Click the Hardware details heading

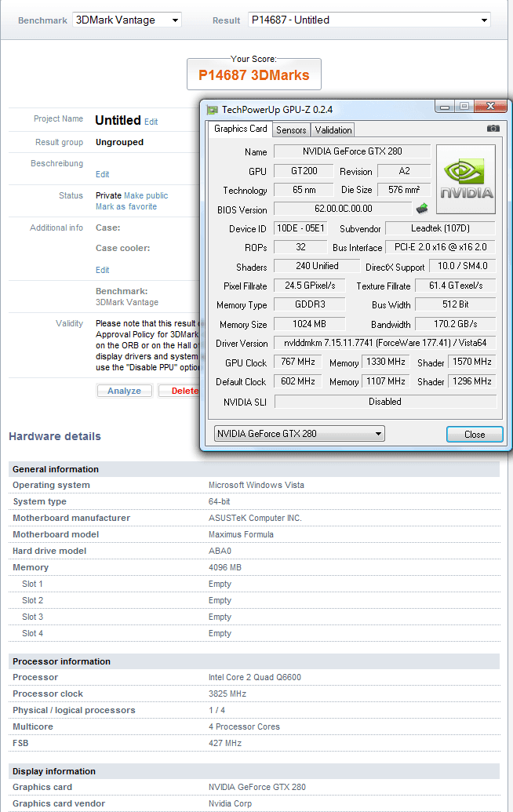pos(55,436)
